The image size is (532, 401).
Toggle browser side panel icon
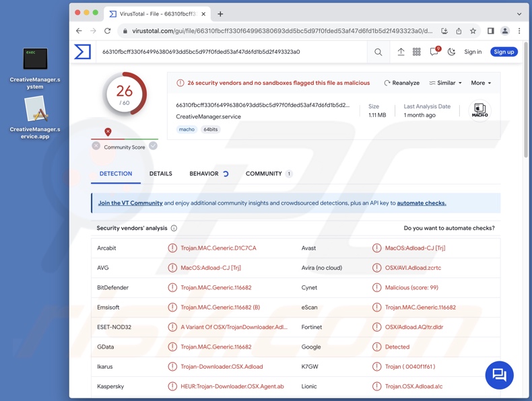[x=491, y=31]
